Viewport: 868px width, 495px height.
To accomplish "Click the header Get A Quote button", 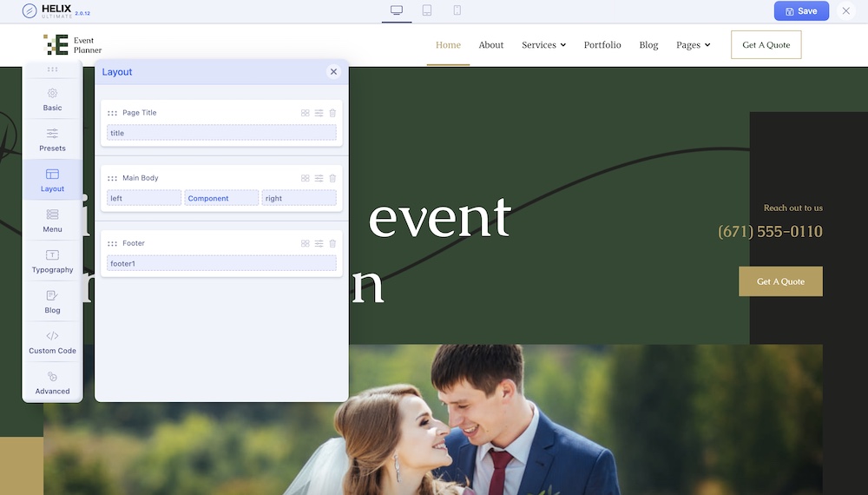I will [x=766, y=45].
